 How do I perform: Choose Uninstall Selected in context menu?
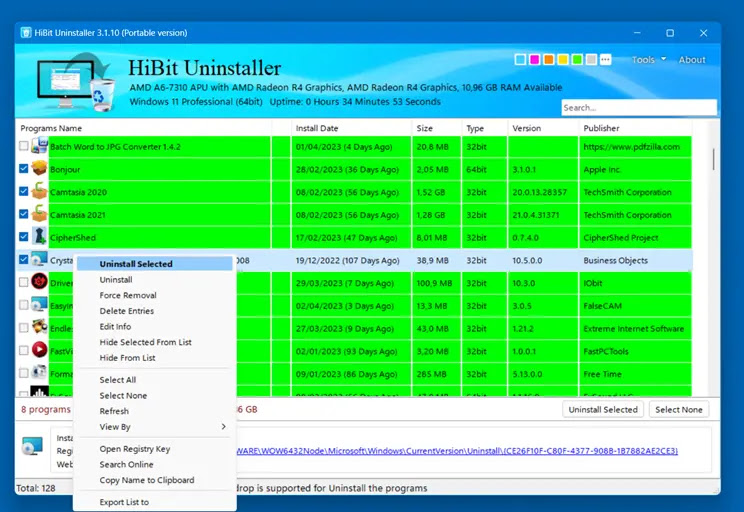coord(155,264)
